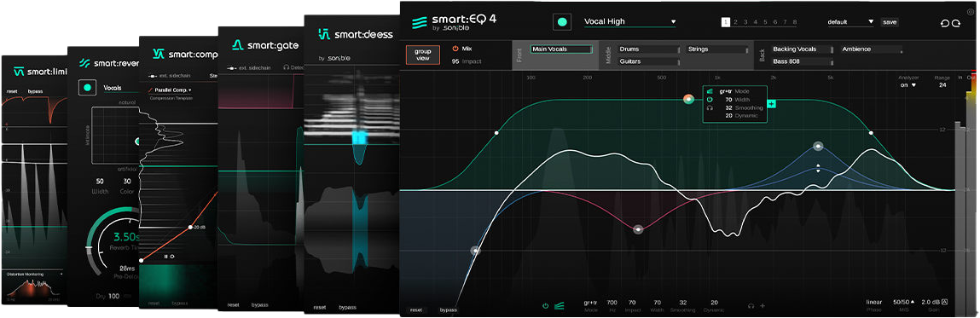Open the default preset dropdown
This screenshot has width=980, height=318.
tap(850, 22)
